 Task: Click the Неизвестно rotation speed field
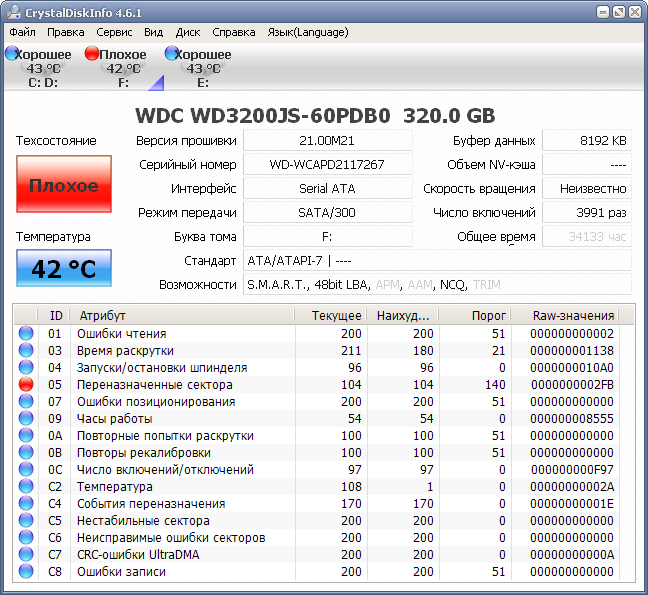(x=587, y=188)
